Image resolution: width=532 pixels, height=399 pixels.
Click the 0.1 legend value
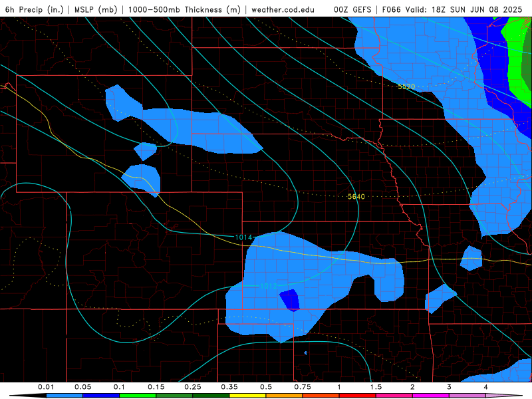pyautogui.click(x=119, y=387)
